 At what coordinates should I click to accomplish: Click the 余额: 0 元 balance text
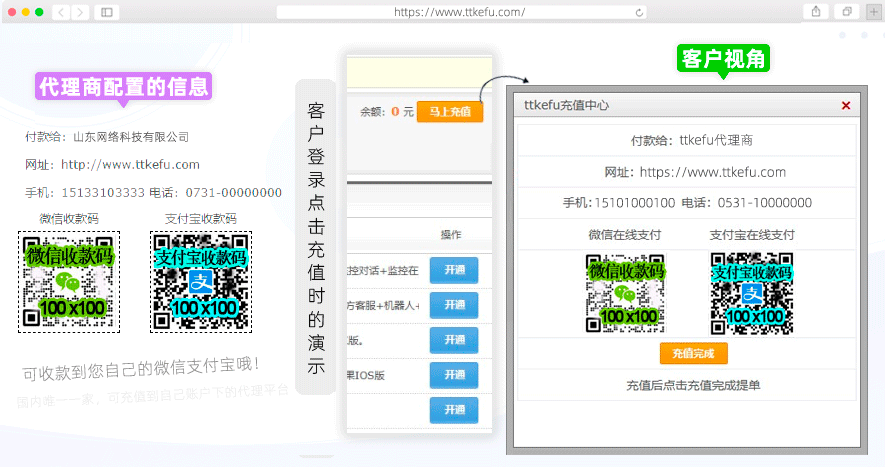click(387, 112)
